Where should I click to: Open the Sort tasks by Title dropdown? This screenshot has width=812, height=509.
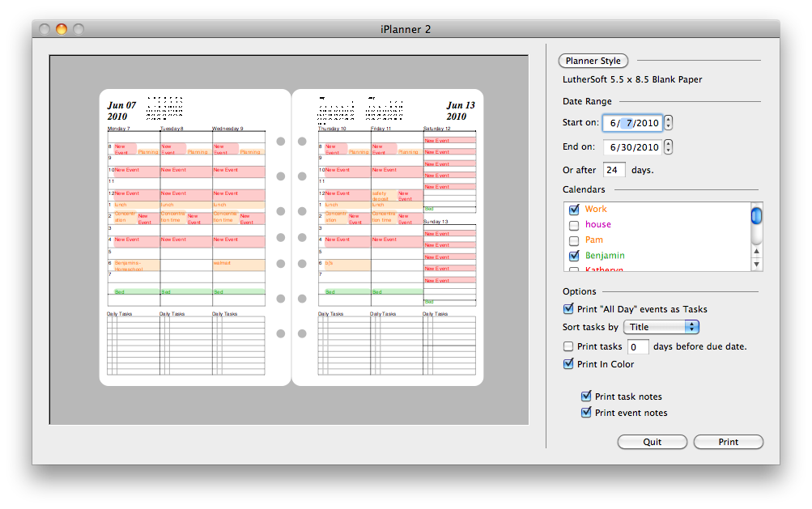(x=661, y=327)
